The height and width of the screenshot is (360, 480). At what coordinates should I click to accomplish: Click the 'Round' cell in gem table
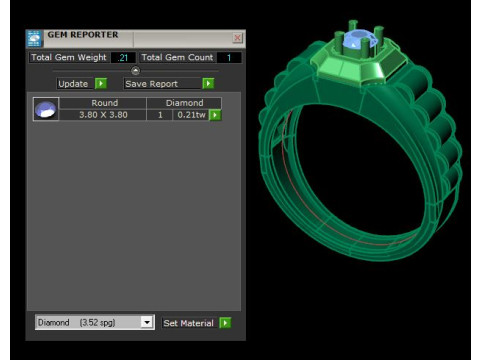[x=103, y=103]
